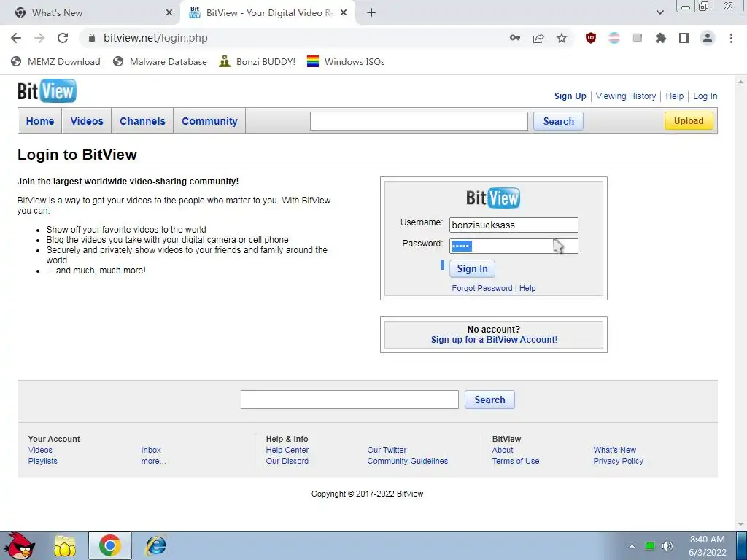Open the taskbar clock showing 8:40 AM

(x=708, y=545)
